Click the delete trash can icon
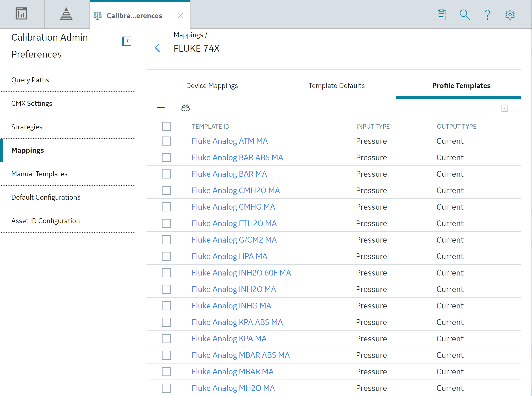Viewport: 532px width, 396px height. (505, 108)
